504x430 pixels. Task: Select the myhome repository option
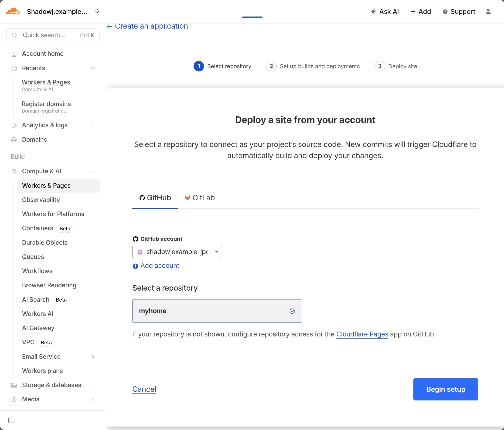coord(217,311)
